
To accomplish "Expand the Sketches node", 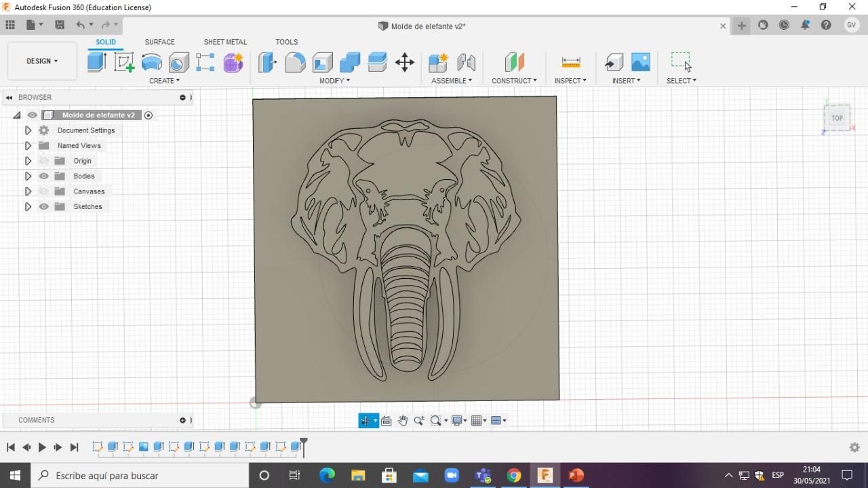I will [28, 206].
